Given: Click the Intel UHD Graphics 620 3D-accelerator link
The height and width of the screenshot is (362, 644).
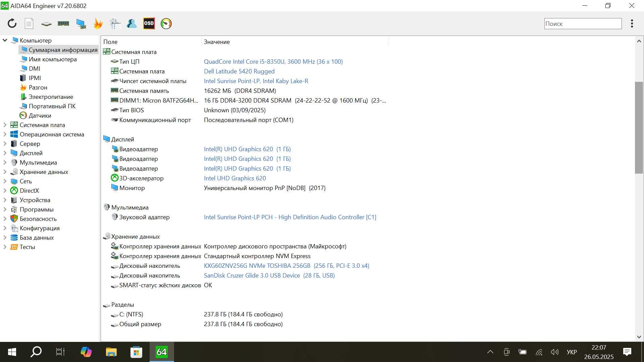Looking at the screenshot, I should point(235,178).
